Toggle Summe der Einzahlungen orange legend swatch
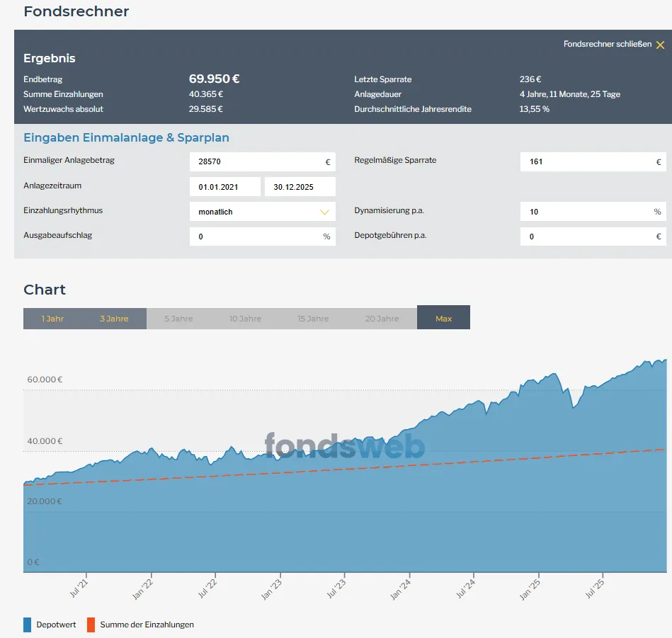The image size is (672, 638). pyautogui.click(x=91, y=625)
